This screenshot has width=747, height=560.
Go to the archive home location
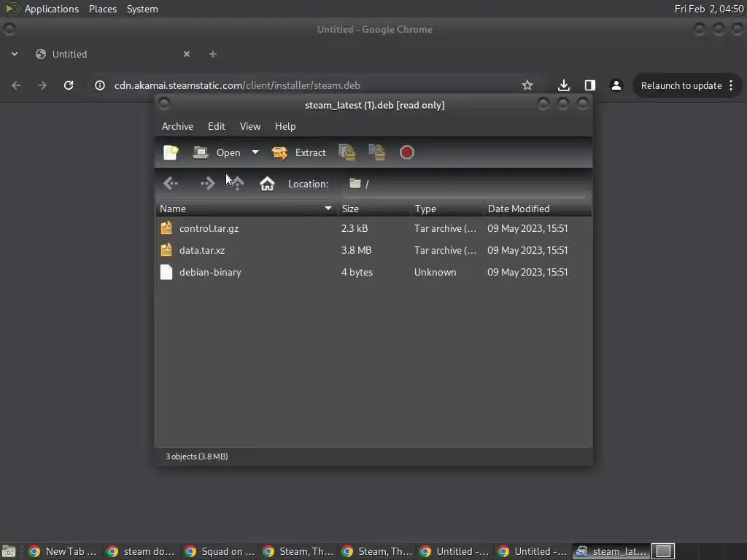coord(267,183)
